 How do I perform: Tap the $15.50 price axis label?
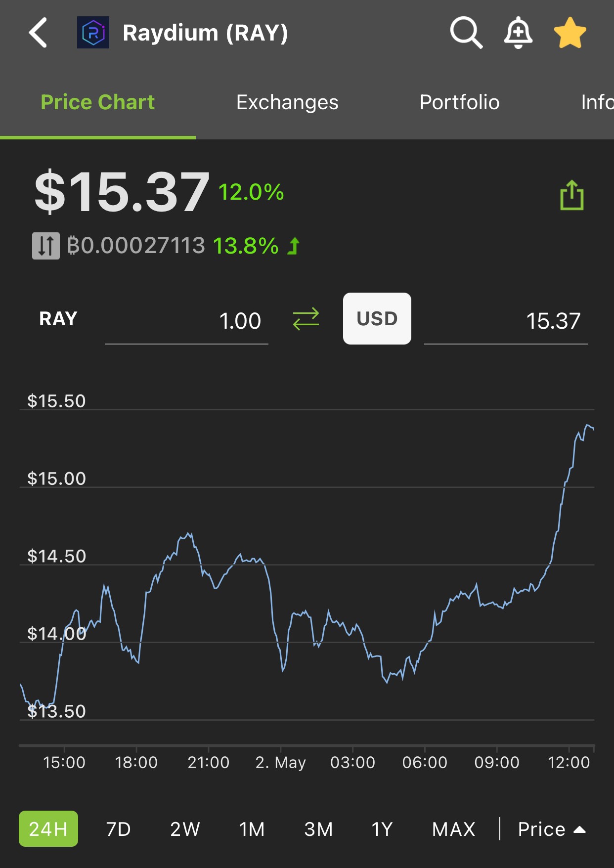(56, 401)
